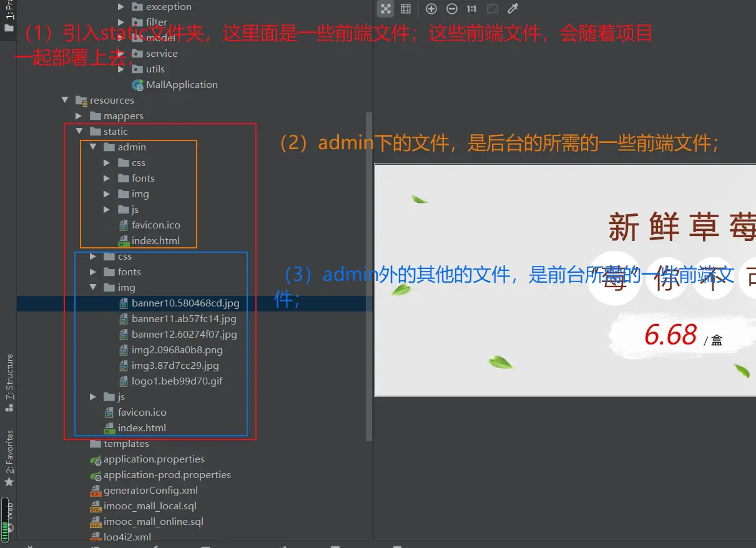The image size is (756, 548).
Task: Toggle the chessboard transparency background
Action: [386, 9]
